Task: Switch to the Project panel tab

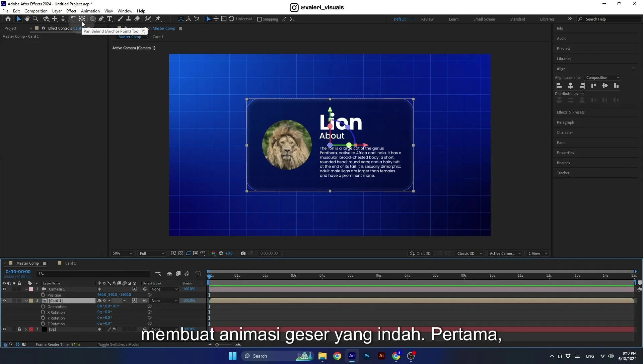Action: 10,28
